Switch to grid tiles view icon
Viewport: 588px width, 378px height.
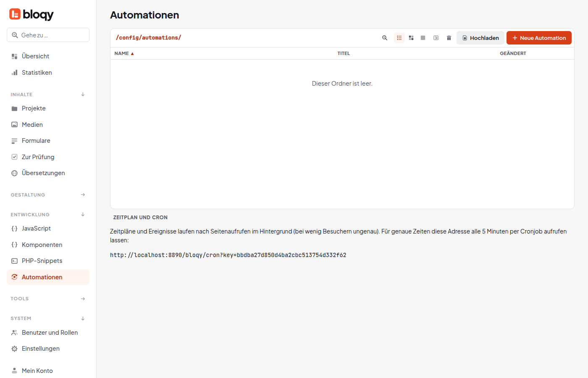pos(411,38)
